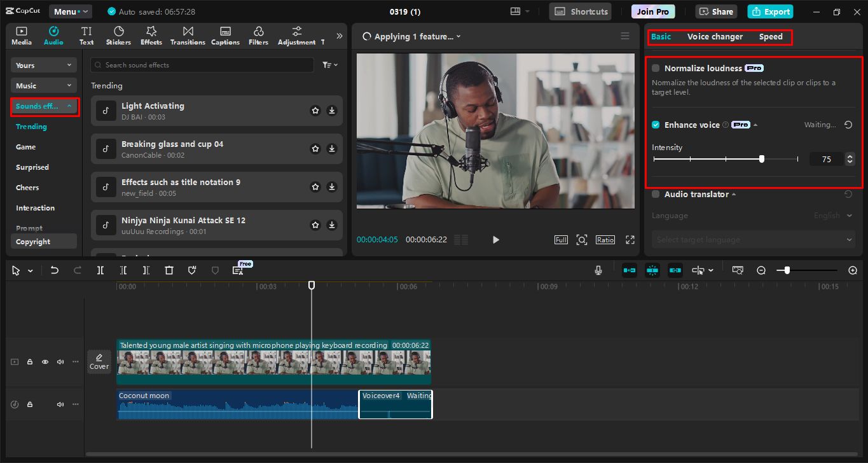Screen dimensions: 868x463
Task: Open the Captions panel
Action: (225, 35)
